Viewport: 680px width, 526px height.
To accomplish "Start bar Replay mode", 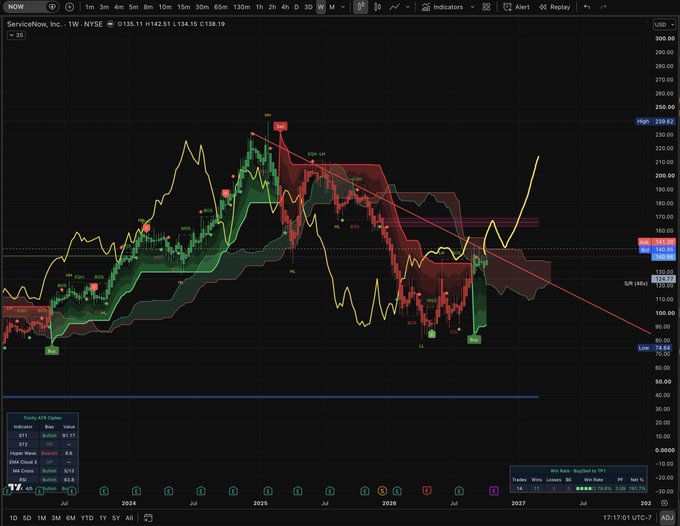I will point(555,7).
